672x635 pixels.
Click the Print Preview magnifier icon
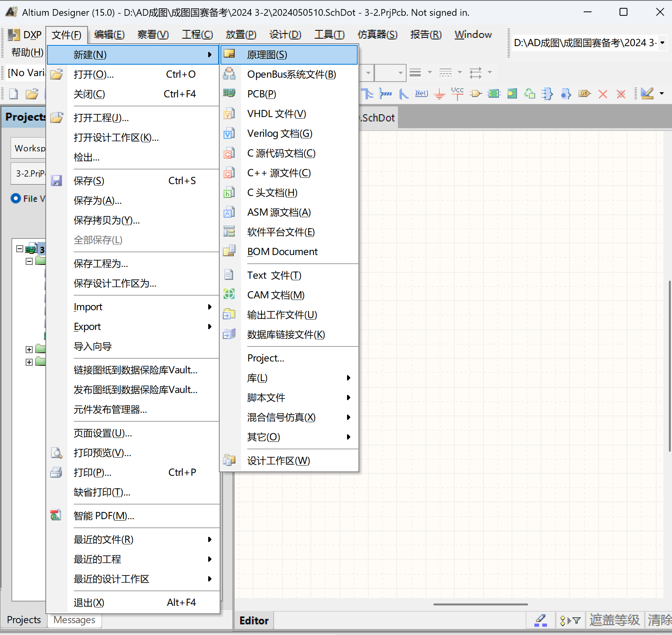56,453
